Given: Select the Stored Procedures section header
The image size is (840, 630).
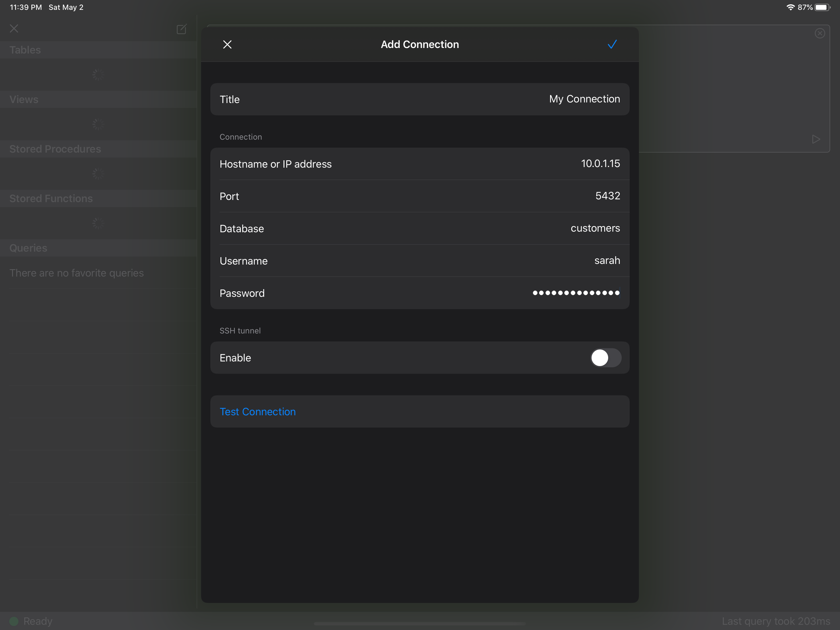Looking at the screenshot, I should click(x=55, y=149).
